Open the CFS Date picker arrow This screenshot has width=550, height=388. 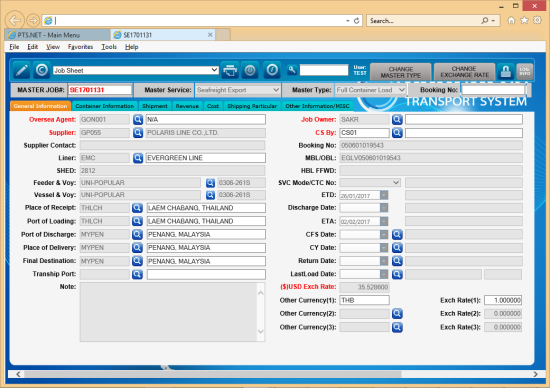pyautogui.click(x=384, y=234)
